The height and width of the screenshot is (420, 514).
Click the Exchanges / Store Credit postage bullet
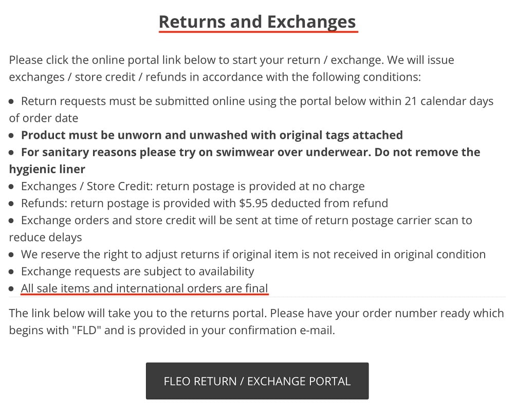tap(193, 186)
